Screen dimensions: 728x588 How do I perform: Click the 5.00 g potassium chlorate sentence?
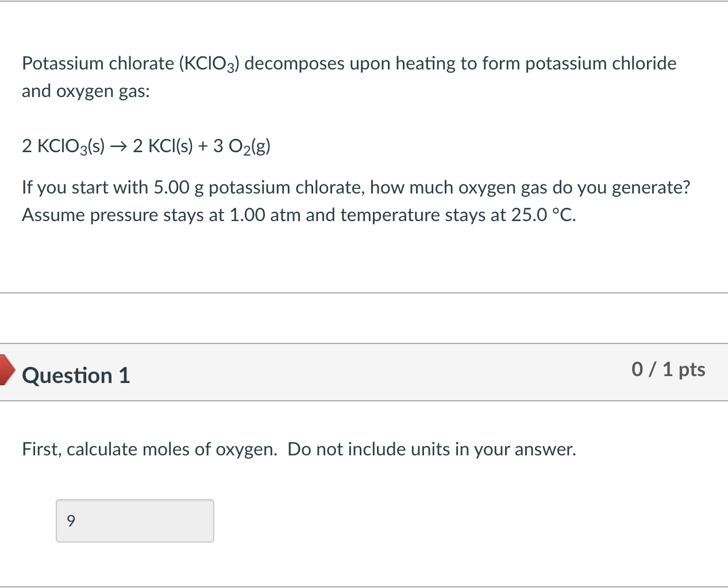356,187
